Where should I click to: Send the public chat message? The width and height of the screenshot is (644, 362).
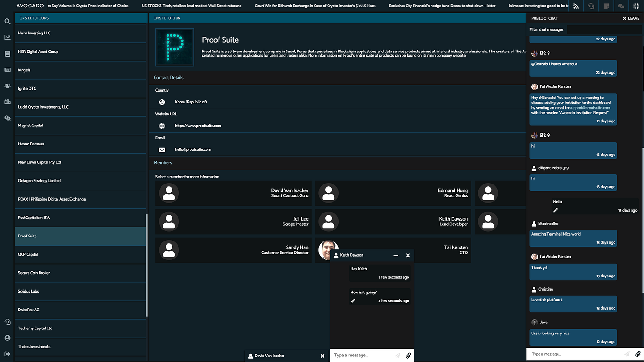pyautogui.click(x=627, y=354)
